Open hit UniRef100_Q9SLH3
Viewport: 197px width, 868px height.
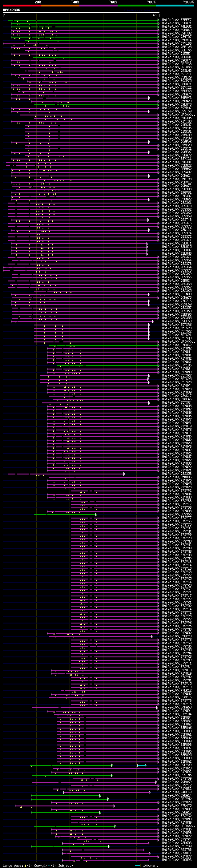coord(177,71)
